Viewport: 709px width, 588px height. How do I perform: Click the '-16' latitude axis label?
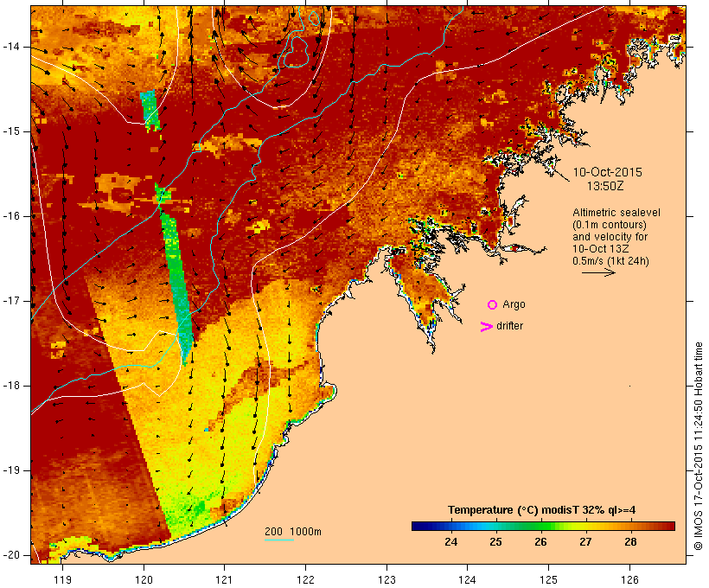10,216
